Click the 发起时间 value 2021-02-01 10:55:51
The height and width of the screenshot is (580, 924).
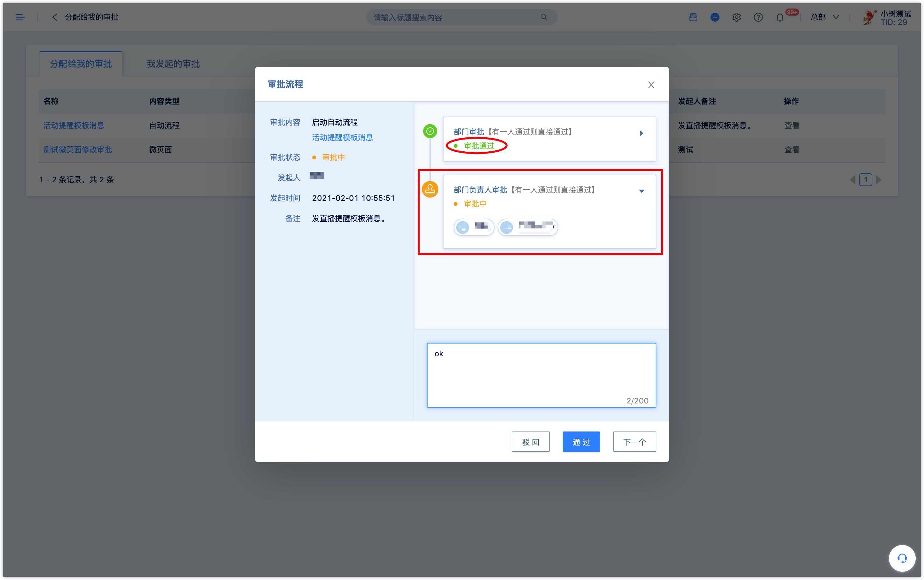tap(353, 198)
